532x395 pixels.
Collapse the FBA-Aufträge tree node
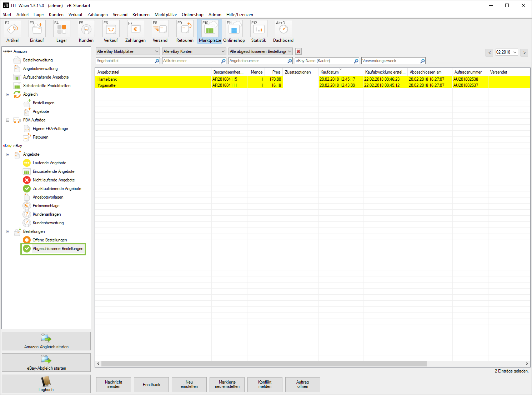[7, 120]
